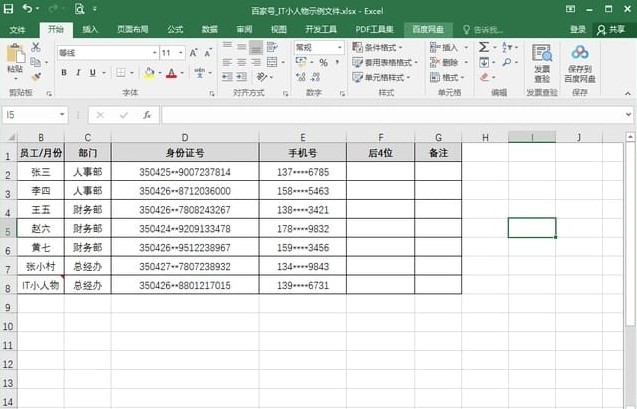Decrease indent icon
Image resolution: width=637 pixels, height=409 pixels.
(x=228, y=77)
